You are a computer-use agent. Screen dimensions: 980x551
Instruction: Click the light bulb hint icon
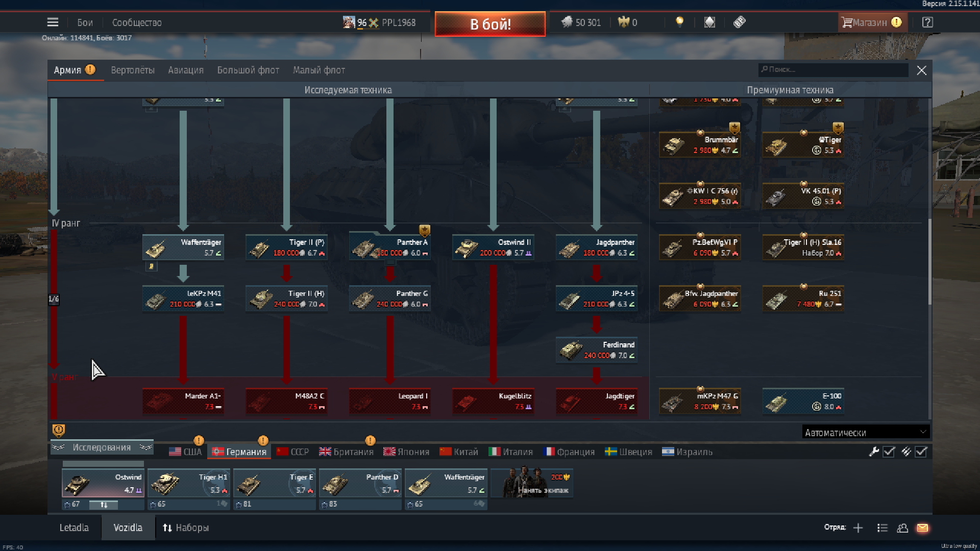pyautogui.click(x=679, y=22)
